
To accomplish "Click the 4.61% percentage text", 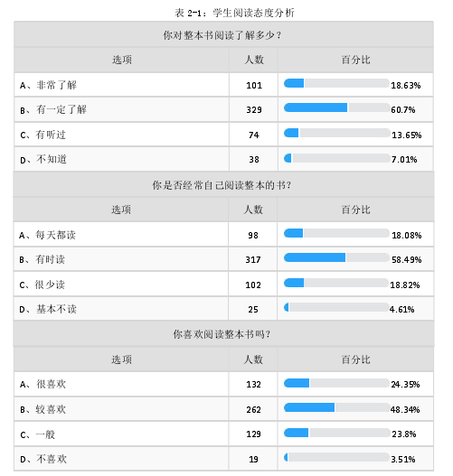I will [x=402, y=310].
